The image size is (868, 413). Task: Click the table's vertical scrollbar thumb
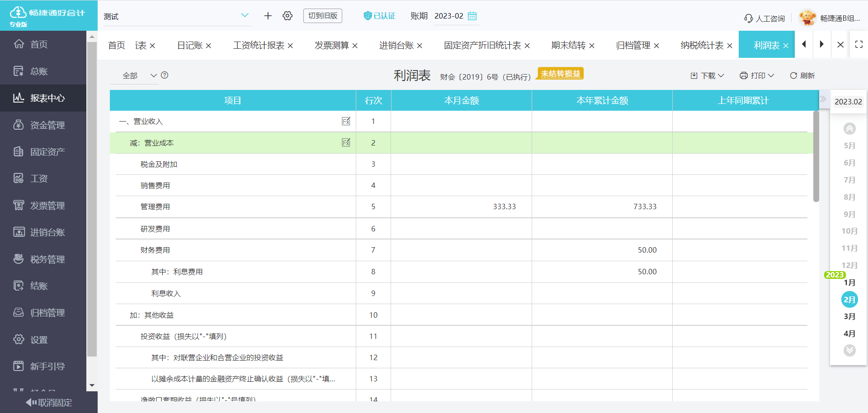[x=816, y=156]
